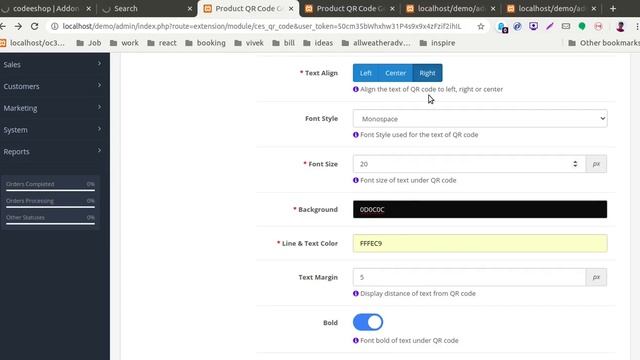This screenshot has width=640, height=360.
Task: Open the vivek bookmarks folder
Action: coord(249,43)
